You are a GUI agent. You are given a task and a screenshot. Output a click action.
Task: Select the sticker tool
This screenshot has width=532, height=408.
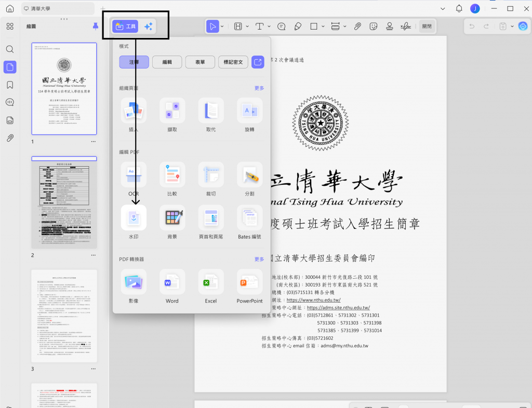pyautogui.click(x=374, y=26)
